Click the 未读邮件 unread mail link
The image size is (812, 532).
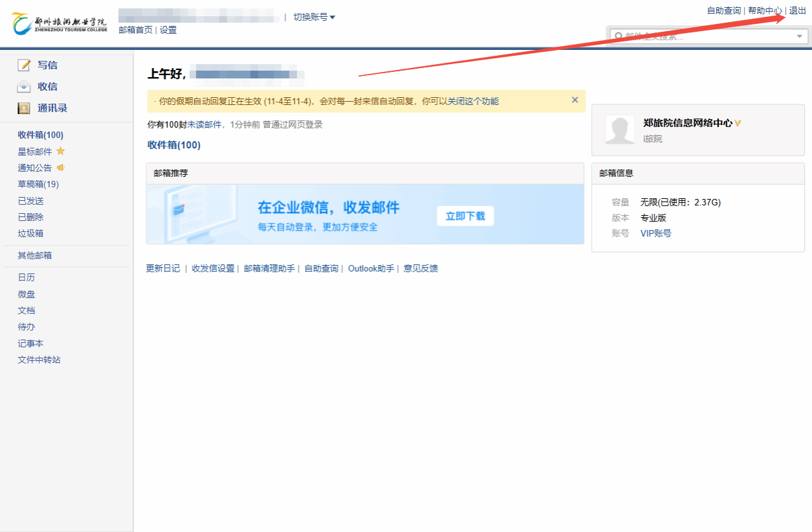point(204,124)
